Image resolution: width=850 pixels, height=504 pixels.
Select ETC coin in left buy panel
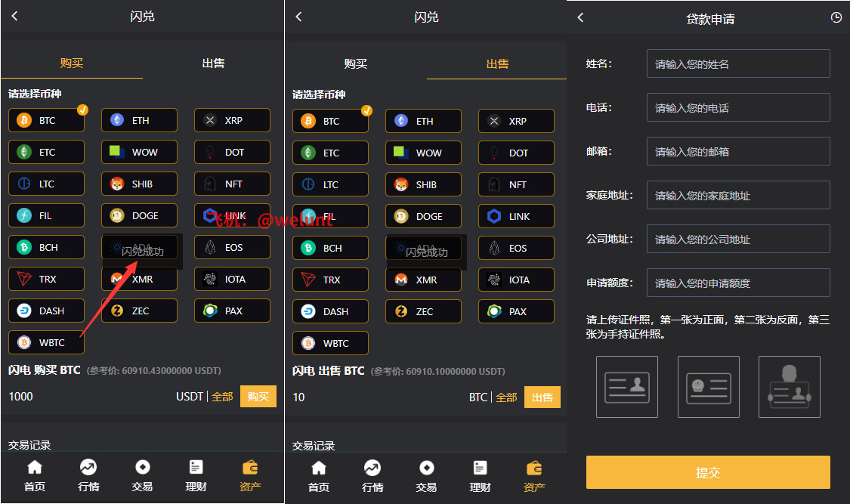click(47, 153)
